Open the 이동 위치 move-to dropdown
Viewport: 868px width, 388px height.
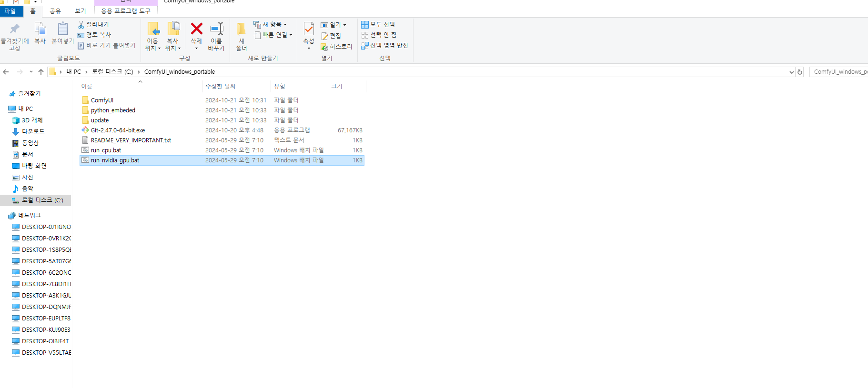[152, 36]
